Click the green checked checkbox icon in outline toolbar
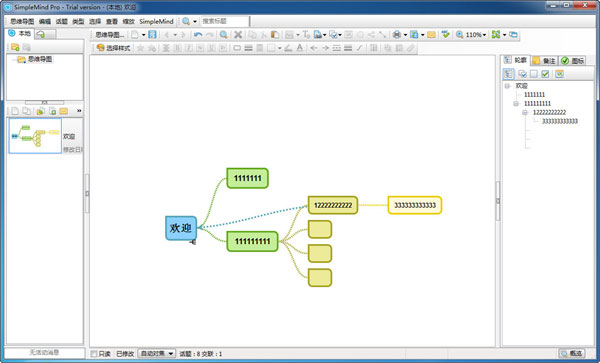Viewport: 600px width, 363px height. [545, 74]
